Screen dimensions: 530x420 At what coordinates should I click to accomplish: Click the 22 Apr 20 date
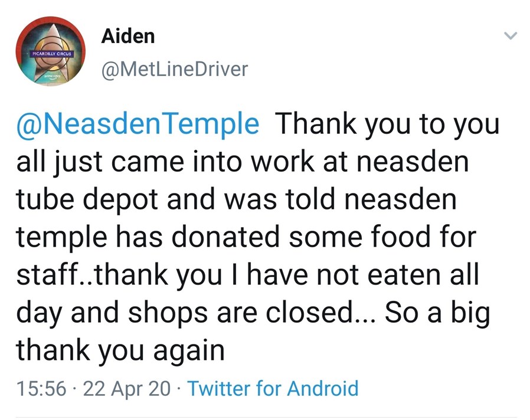pyautogui.click(x=127, y=389)
